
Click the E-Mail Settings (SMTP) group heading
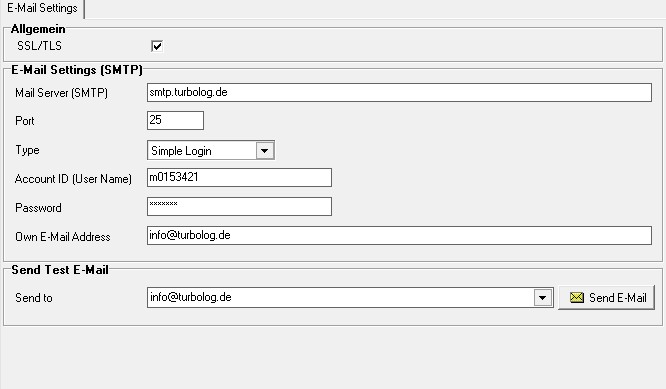[x=77, y=70]
